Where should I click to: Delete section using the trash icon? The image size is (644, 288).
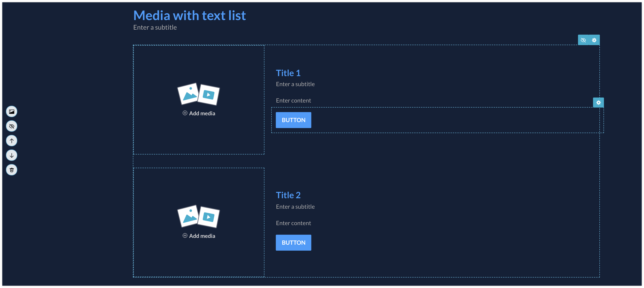pyautogui.click(x=12, y=170)
